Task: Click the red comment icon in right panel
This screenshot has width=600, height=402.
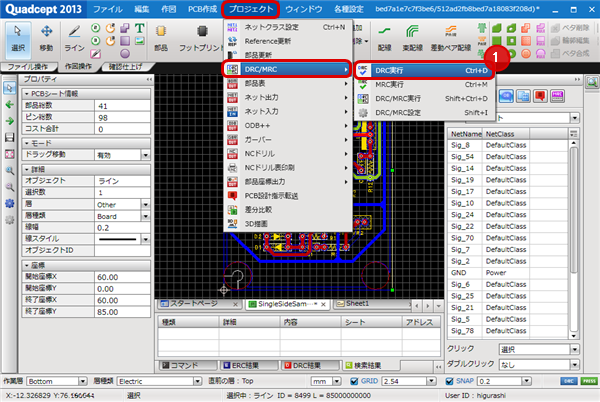Action: 540,96
